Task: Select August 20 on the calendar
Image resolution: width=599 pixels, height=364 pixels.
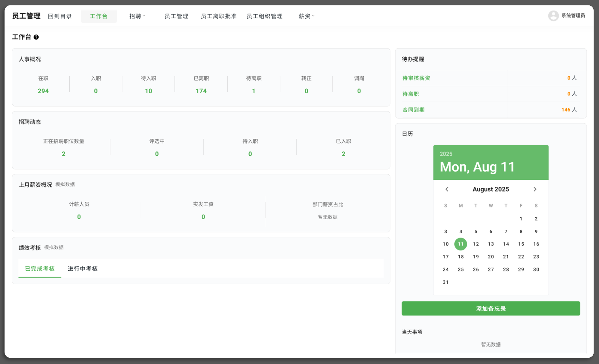Action: (x=491, y=257)
